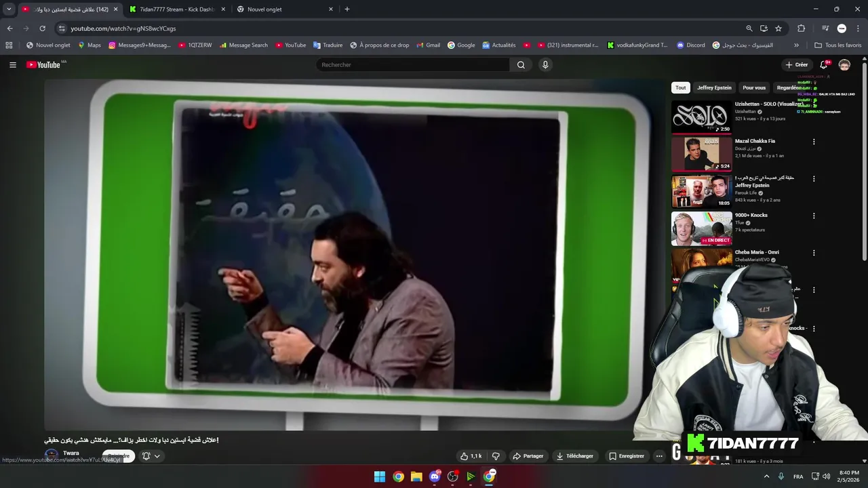
Task: Go to YouTube home via logo
Action: click(x=43, y=65)
